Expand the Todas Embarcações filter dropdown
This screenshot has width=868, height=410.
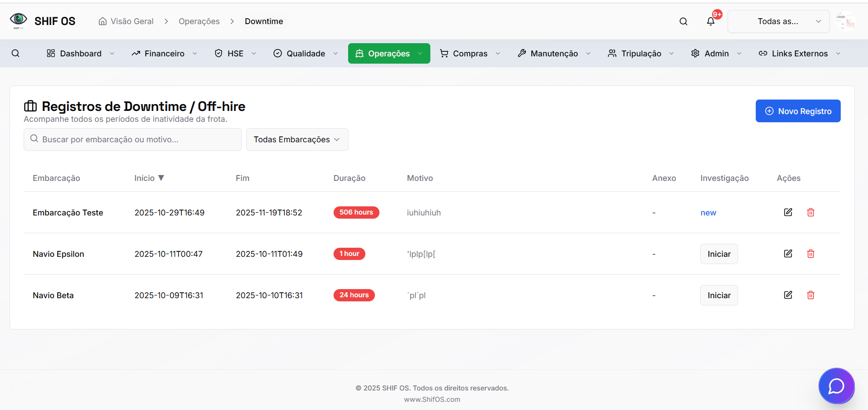click(297, 140)
